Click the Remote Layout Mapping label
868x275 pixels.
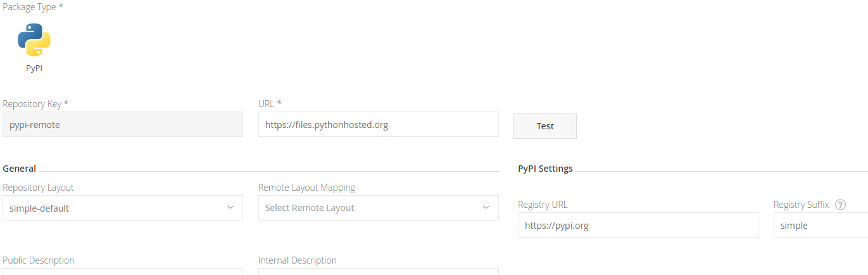point(306,188)
